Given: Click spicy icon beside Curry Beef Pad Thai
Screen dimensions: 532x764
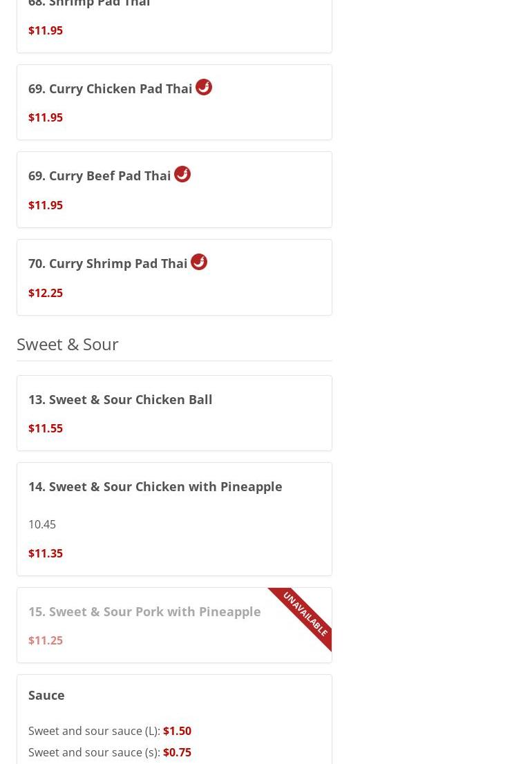Looking at the screenshot, I should pos(182,174).
